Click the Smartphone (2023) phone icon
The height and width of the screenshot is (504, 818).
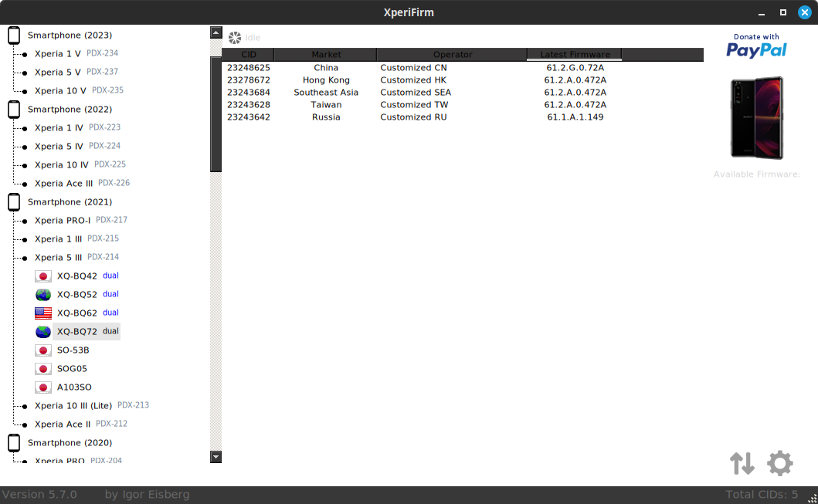14,36
